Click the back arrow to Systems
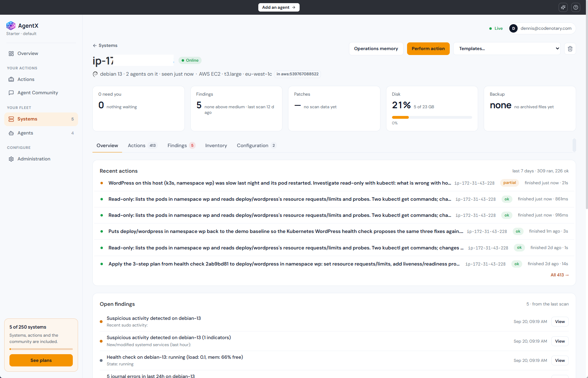The height and width of the screenshot is (378, 588). tap(105, 46)
